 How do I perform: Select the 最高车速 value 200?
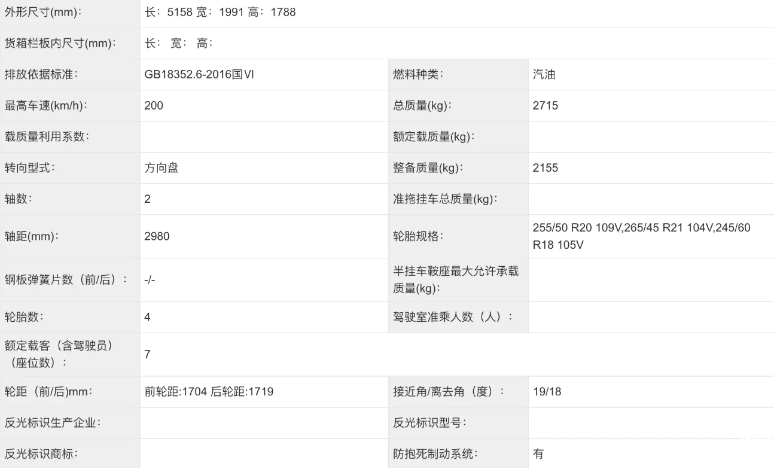coord(154,105)
